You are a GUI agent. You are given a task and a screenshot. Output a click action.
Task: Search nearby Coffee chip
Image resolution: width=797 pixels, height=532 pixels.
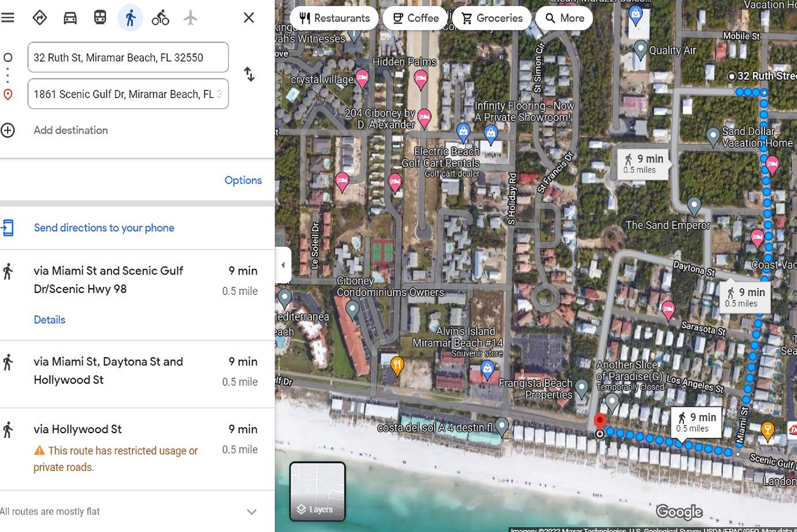point(415,18)
